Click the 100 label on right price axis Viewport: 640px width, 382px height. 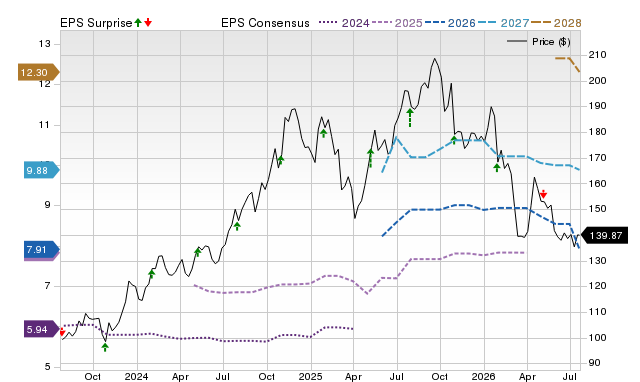(598, 337)
